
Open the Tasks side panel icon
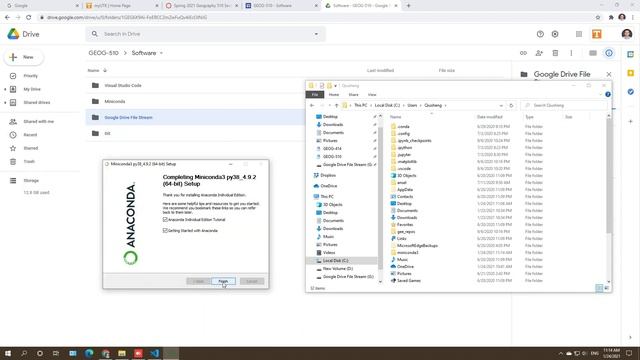[631, 92]
